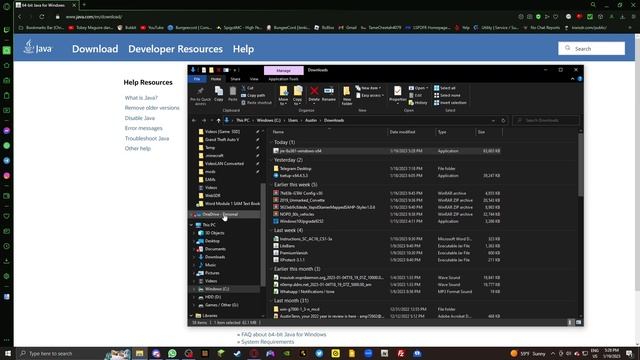Click the Cut command in the ribbon
640x360 pixels.
click(x=248, y=88)
